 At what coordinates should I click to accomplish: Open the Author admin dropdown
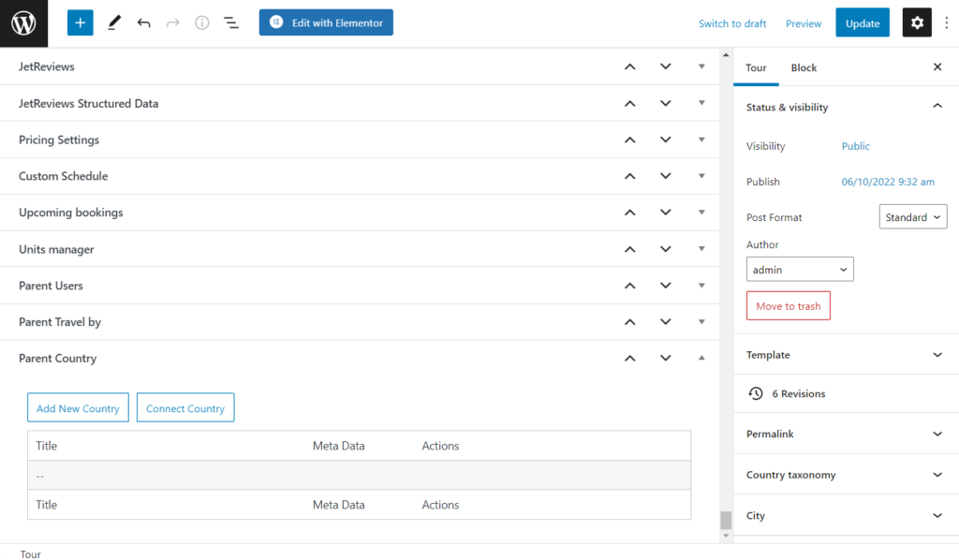click(800, 270)
